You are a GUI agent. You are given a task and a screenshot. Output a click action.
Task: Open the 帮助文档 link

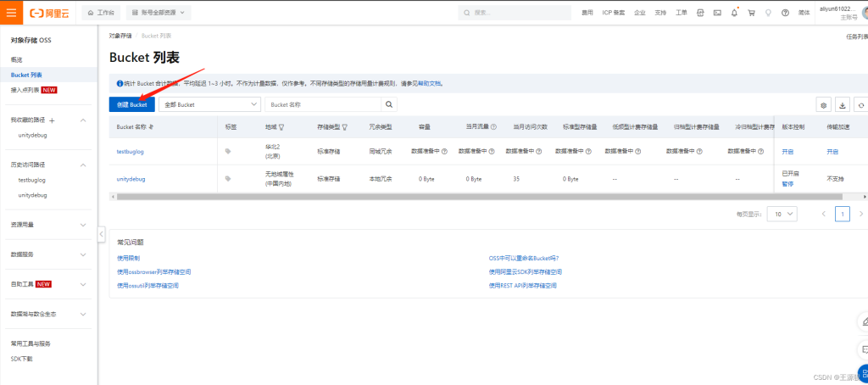[430, 84]
